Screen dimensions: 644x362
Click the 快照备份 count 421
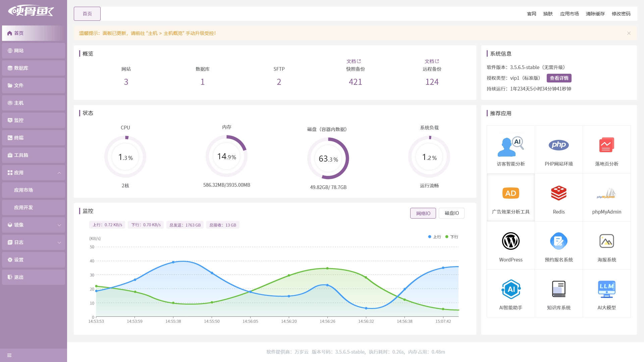coord(355,82)
